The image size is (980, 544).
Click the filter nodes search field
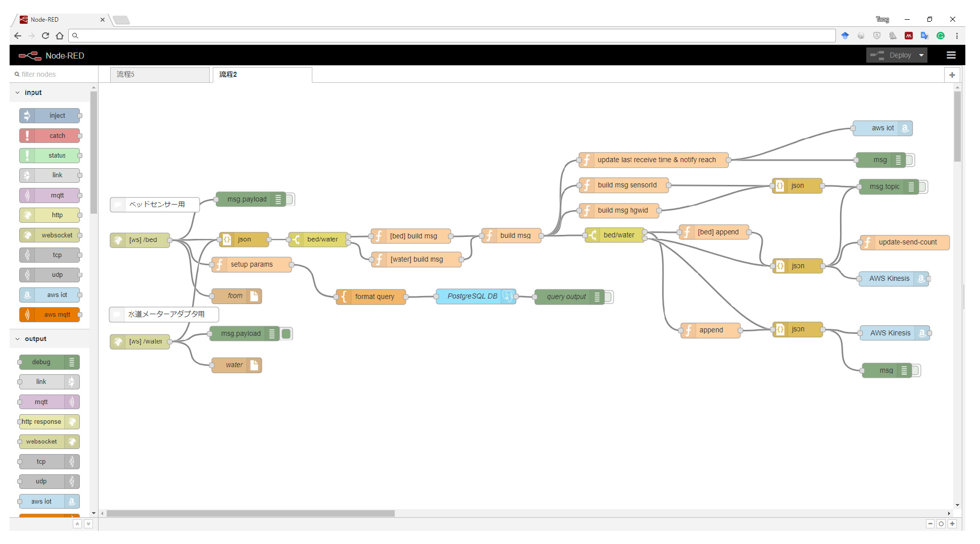[x=53, y=75]
